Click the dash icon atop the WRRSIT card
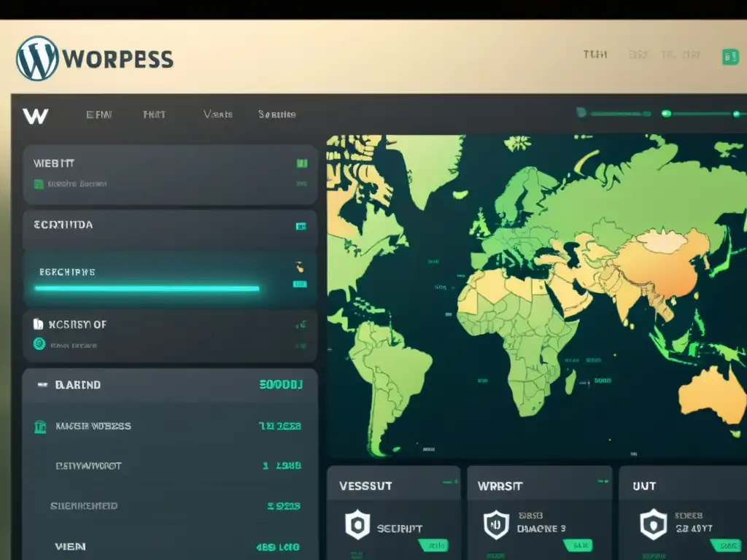Image resolution: width=747 pixels, height=560 pixels. pos(603,482)
